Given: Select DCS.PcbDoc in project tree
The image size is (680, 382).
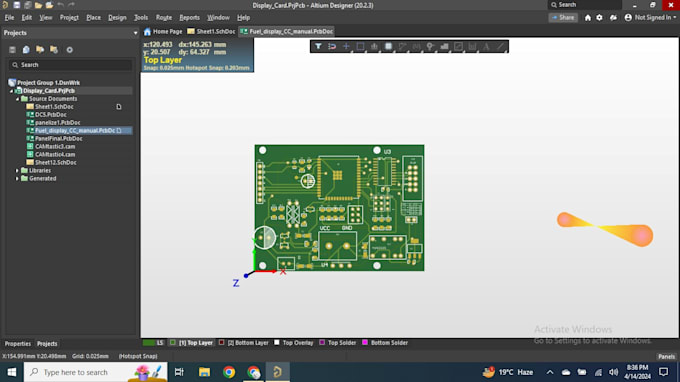Looking at the screenshot, I should tap(51, 115).
